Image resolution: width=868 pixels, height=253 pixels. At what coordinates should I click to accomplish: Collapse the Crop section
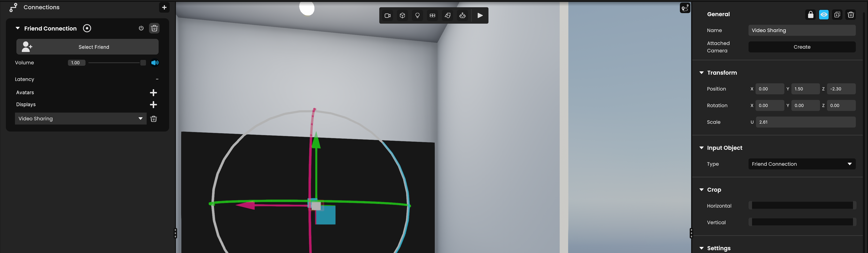(x=701, y=190)
